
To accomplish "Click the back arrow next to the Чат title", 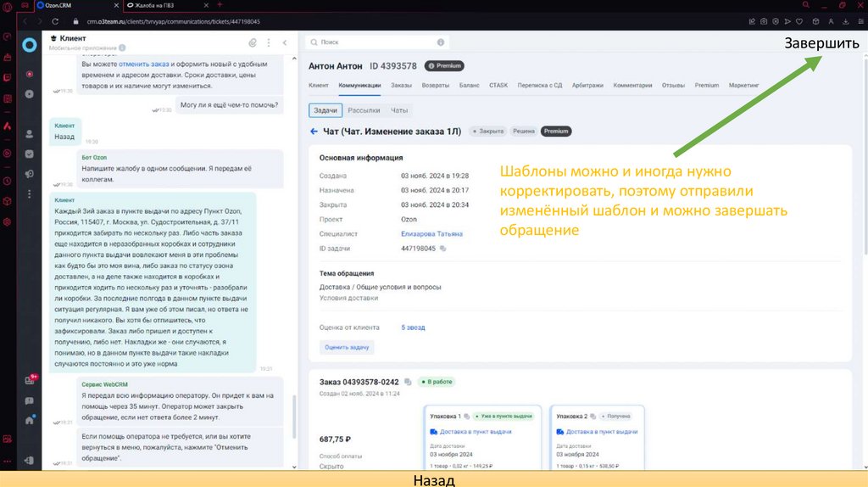I will (x=314, y=132).
